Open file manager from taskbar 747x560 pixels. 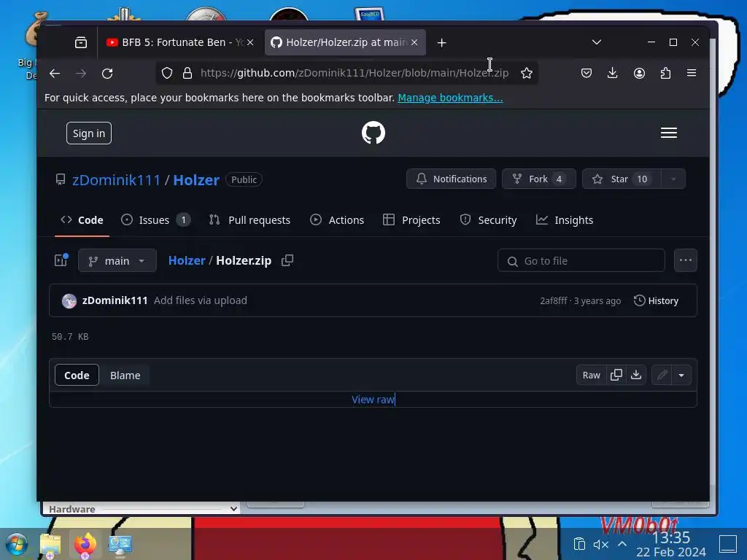(x=50, y=545)
